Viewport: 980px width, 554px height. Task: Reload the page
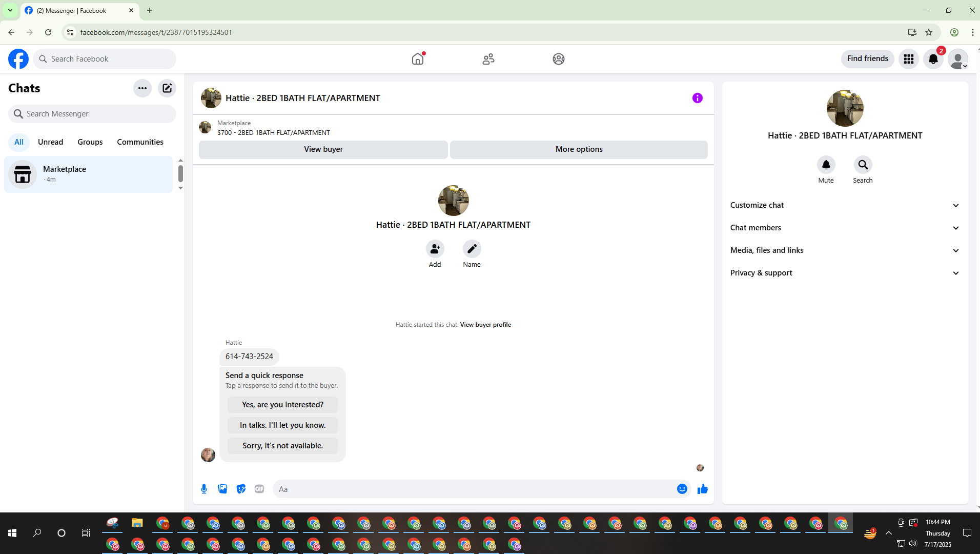point(48,32)
